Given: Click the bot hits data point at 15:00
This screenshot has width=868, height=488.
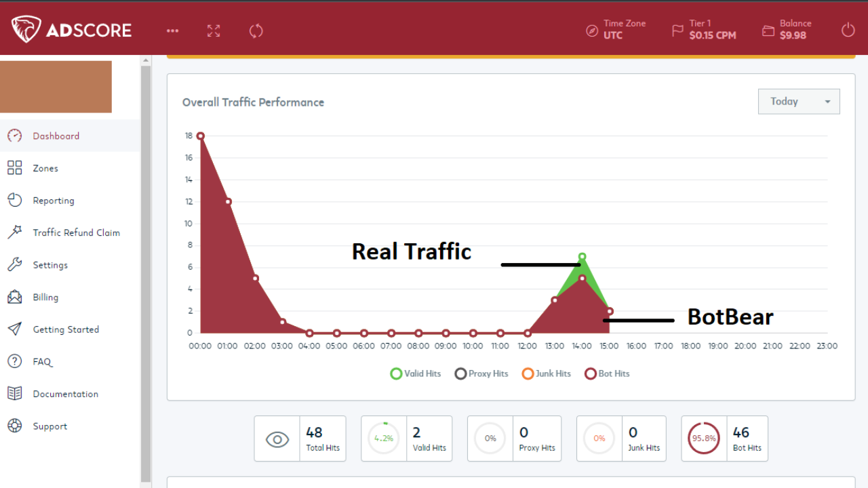Looking at the screenshot, I should (610, 312).
